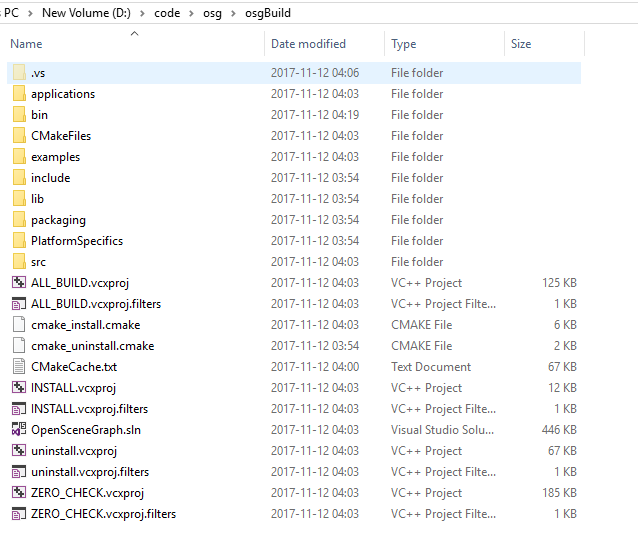This screenshot has width=638, height=545.
Task: Select the file name OpenSceneGraph.sln
Action: 86,430
